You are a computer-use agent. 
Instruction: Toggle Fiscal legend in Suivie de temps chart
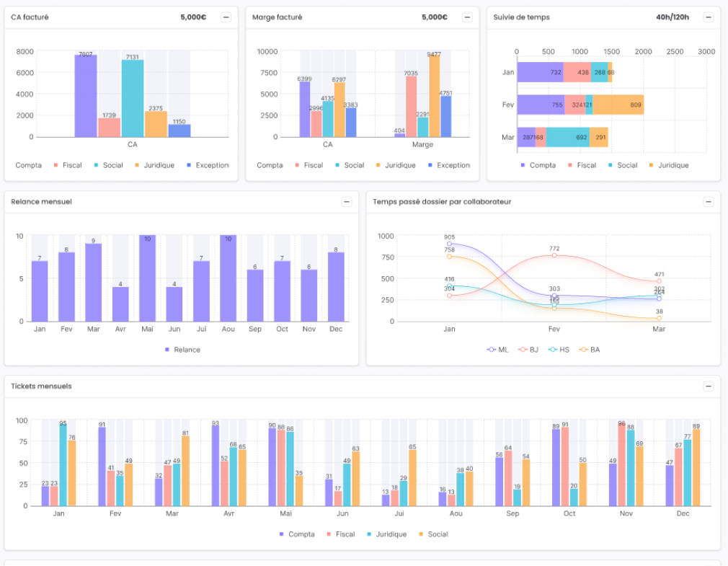[x=582, y=165]
